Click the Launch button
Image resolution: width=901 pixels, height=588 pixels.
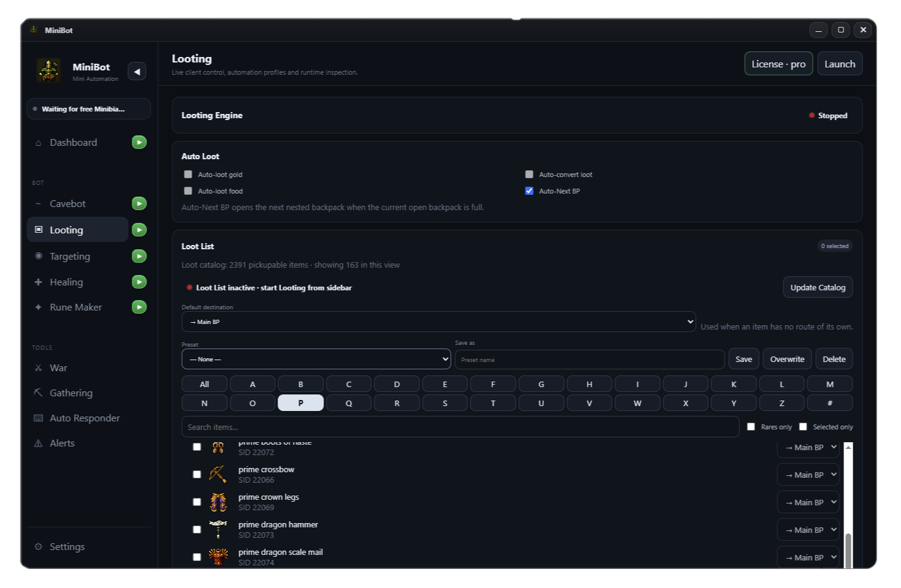(x=840, y=64)
